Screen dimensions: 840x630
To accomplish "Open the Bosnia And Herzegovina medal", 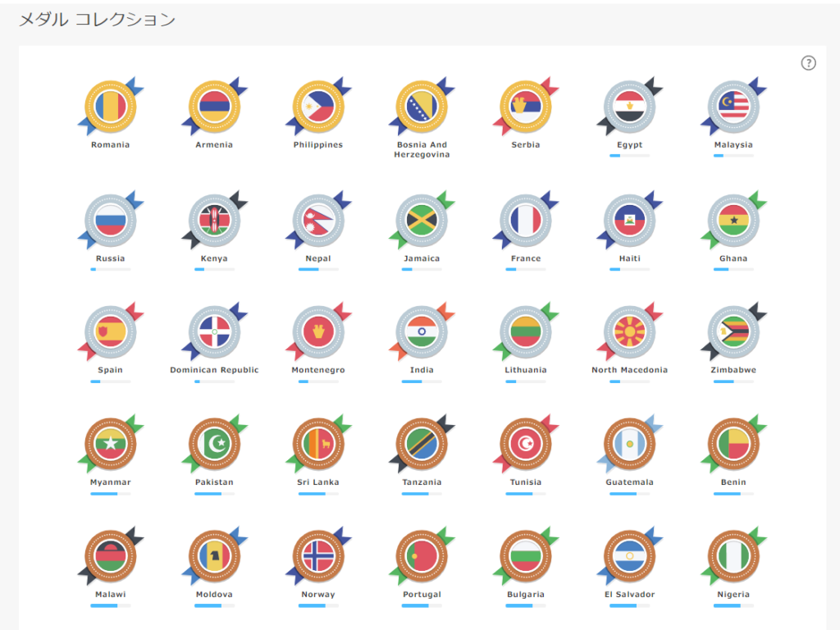I will pos(422,107).
